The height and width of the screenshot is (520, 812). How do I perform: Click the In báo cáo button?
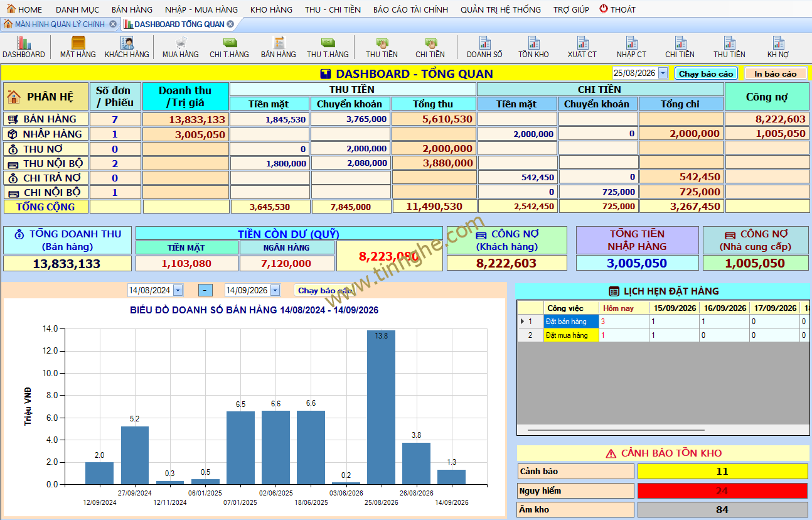[776, 73]
